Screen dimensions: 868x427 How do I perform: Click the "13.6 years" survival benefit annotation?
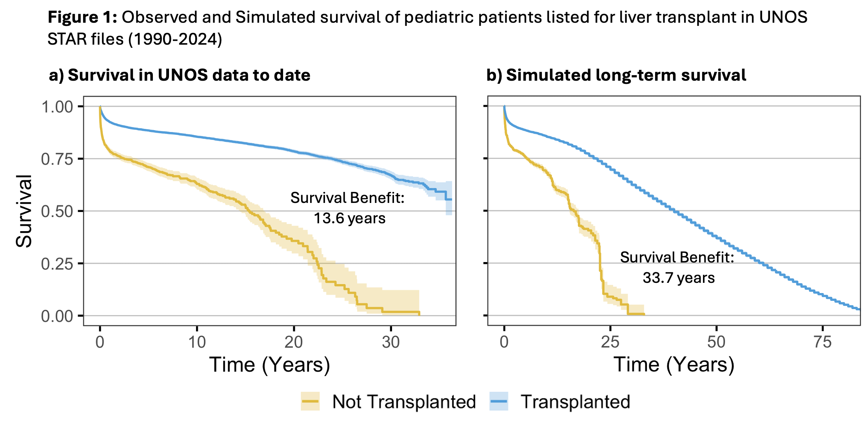tap(349, 218)
